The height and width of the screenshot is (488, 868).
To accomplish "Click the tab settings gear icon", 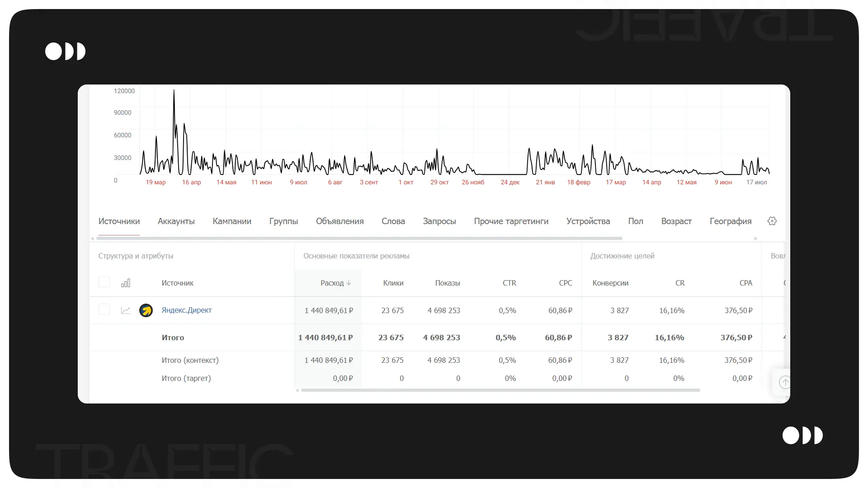I will point(772,221).
